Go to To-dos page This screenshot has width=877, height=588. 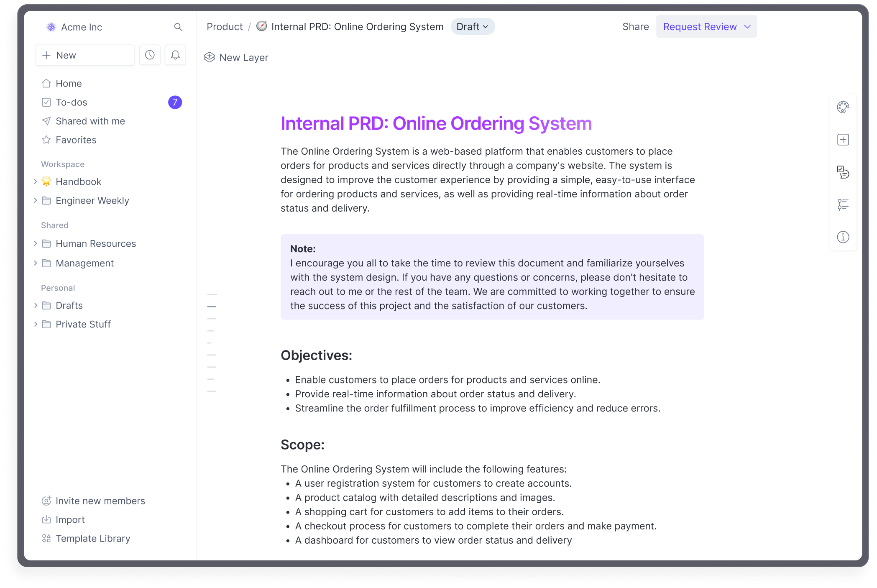point(72,102)
